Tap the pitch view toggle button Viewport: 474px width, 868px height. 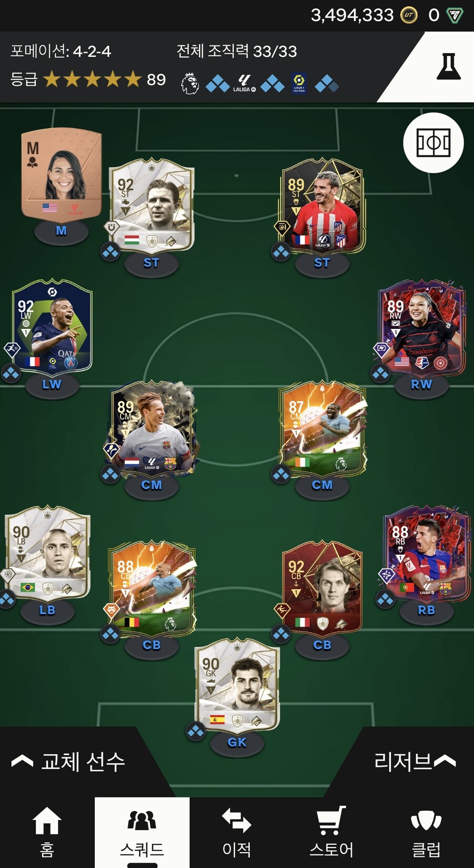(433, 143)
